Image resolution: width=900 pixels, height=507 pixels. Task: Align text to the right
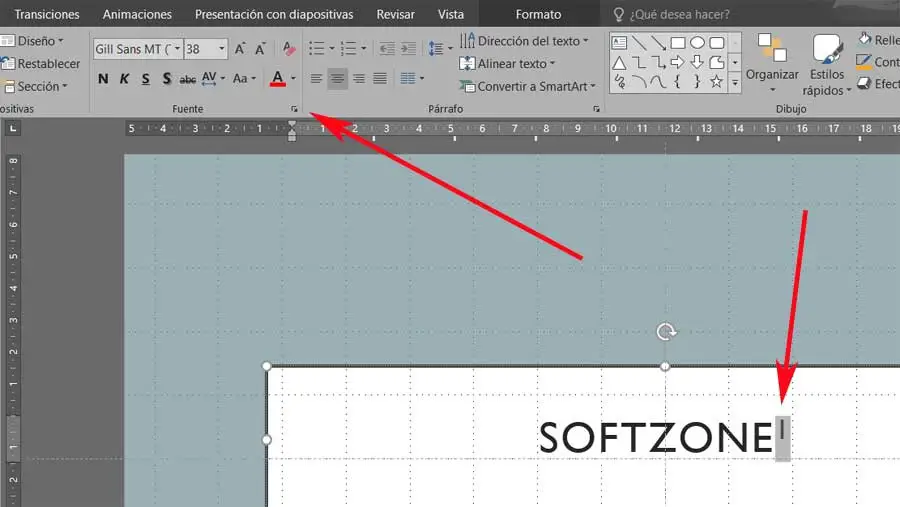tap(359, 78)
